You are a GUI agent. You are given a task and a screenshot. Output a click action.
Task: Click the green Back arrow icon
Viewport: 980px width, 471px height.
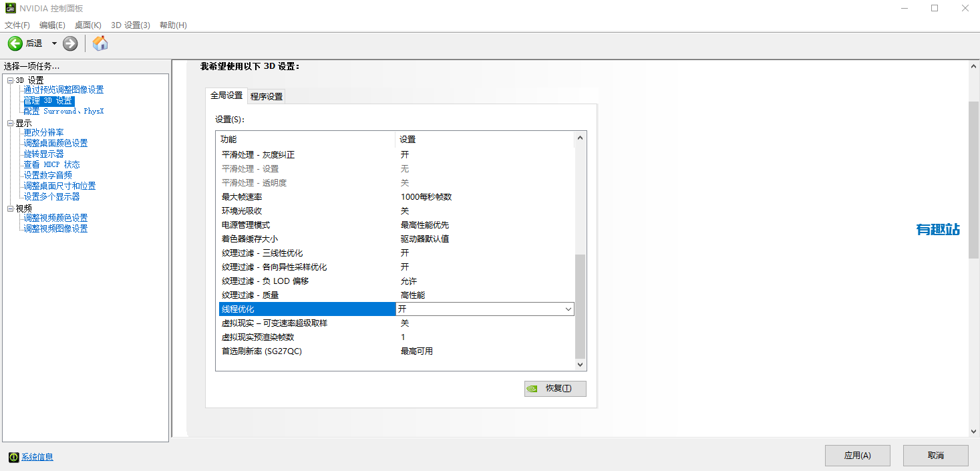(x=15, y=43)
